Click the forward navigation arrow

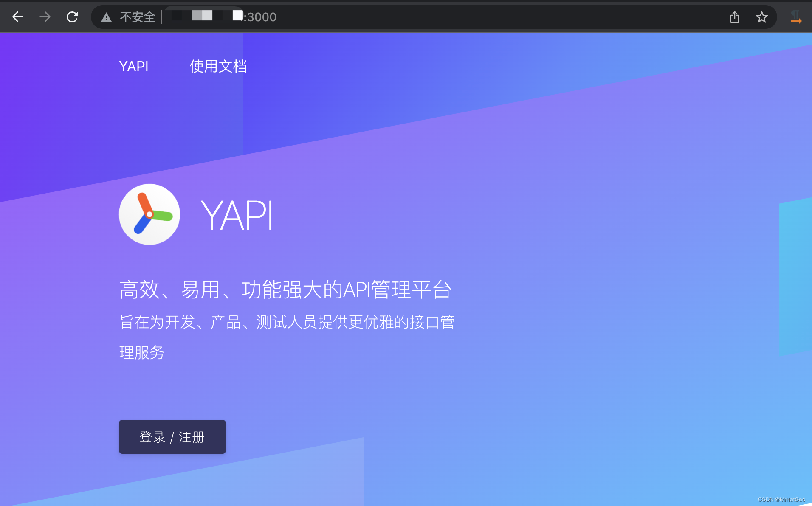(x=45, y=17)
